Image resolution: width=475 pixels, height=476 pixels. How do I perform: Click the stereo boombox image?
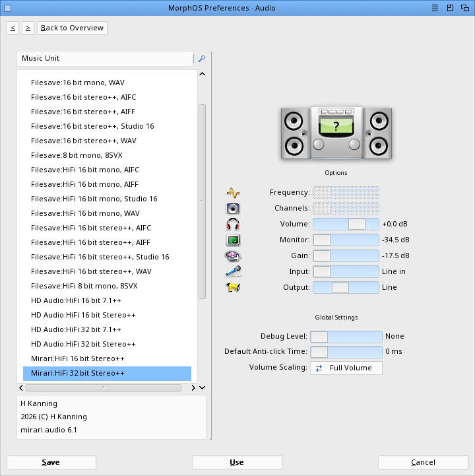336,132
